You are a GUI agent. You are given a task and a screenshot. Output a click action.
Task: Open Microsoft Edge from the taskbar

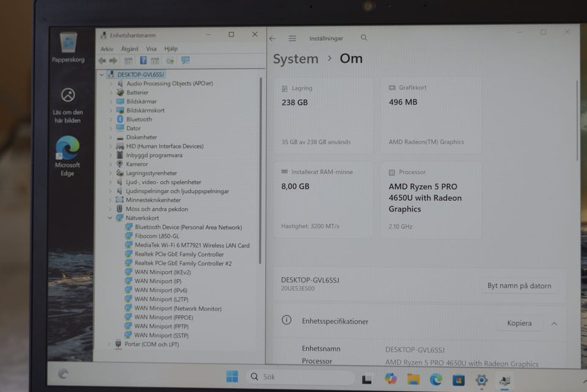point(436,380)
